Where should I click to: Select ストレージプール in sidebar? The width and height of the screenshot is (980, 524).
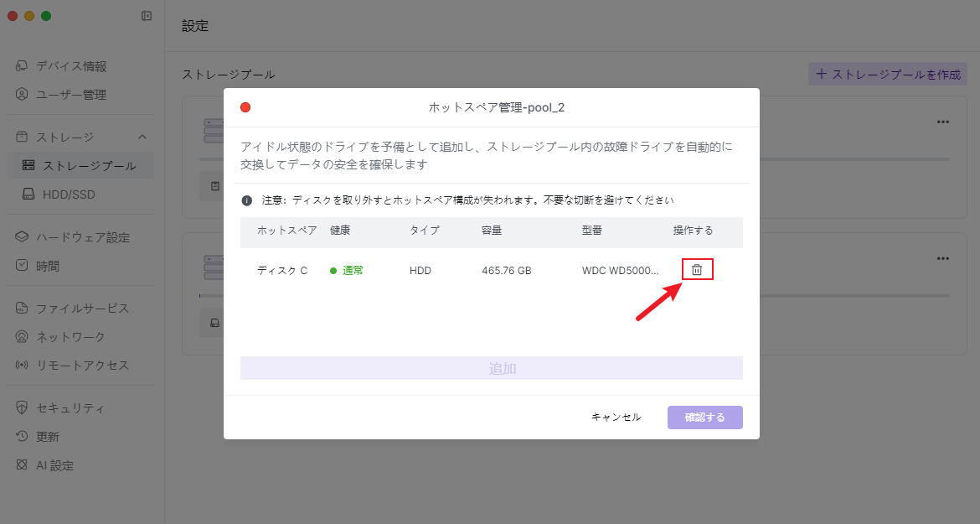pyautogui.click(x=89, y=165)
